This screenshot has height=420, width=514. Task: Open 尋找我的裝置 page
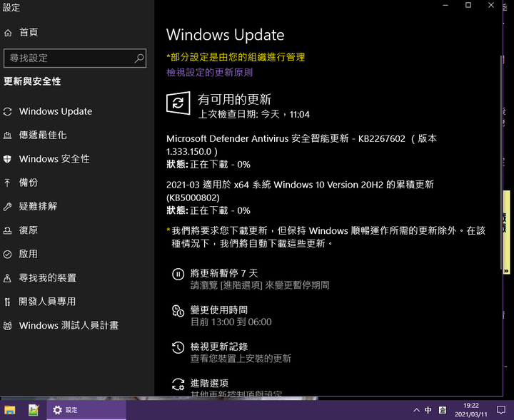coord(48,278)
